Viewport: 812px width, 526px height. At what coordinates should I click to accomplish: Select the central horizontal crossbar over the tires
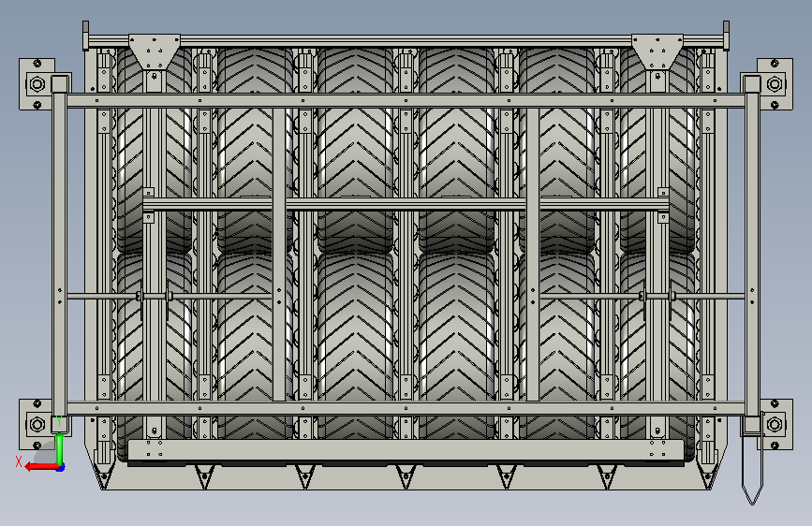[406, 204]
